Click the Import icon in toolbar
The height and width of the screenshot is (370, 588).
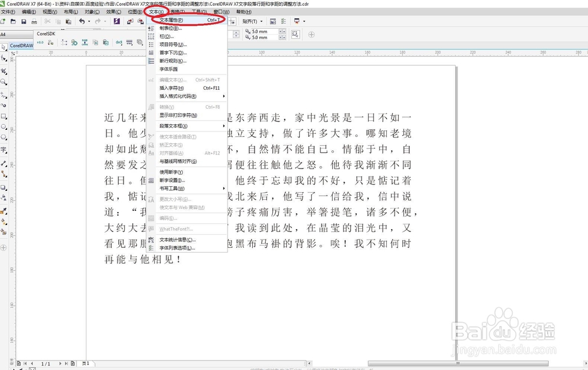click(x=130, y=21)
